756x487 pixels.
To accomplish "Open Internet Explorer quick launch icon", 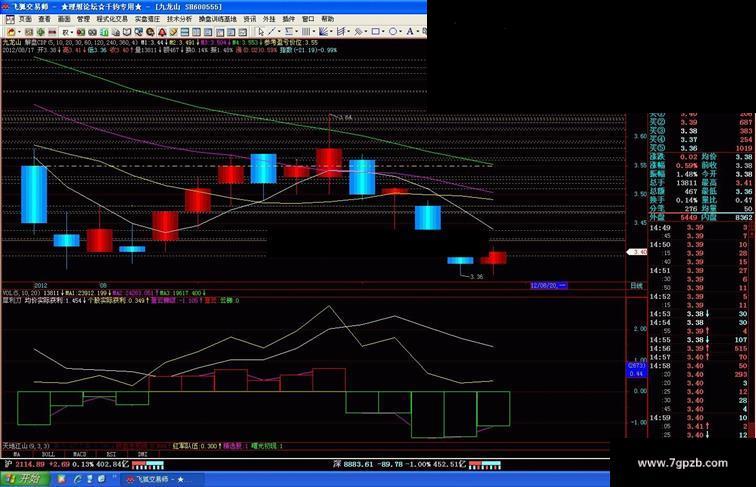I will [x=77, y=479].
